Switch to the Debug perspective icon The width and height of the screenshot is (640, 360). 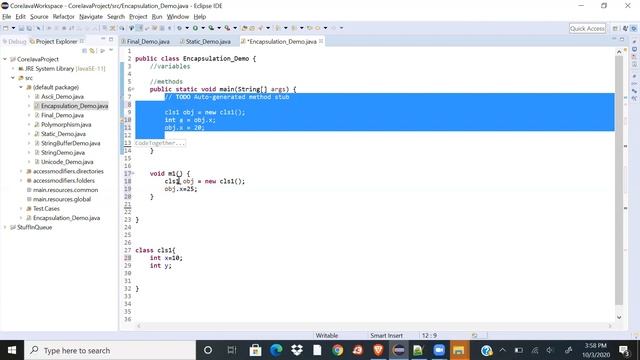[x=634, y=29]
